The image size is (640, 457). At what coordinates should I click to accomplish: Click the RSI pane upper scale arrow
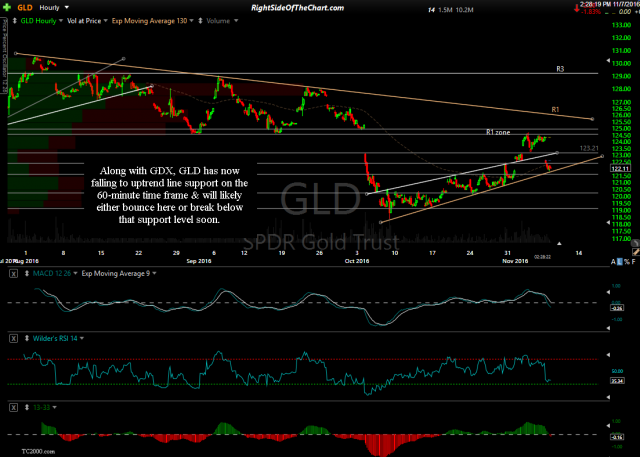tap(609, 354)
